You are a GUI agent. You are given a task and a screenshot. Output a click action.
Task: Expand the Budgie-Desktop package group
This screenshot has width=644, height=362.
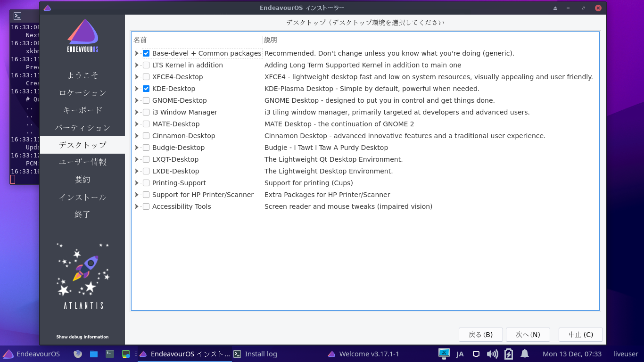click(x=137, y=148)
